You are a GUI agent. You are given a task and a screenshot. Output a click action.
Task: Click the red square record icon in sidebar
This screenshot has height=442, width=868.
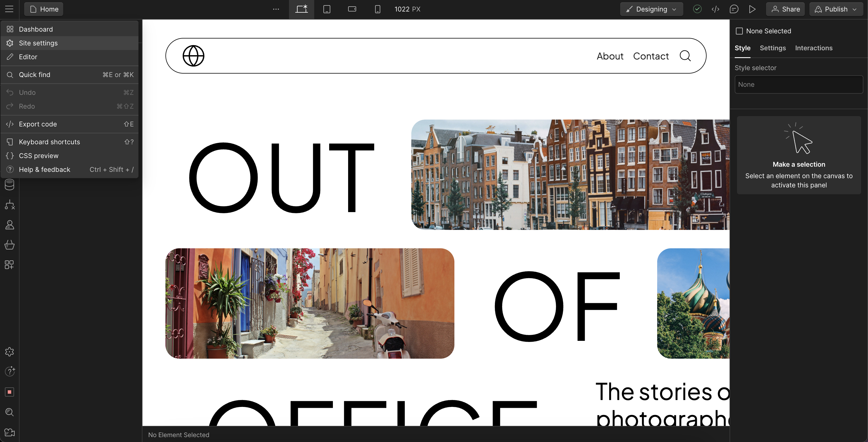[9, 392]
